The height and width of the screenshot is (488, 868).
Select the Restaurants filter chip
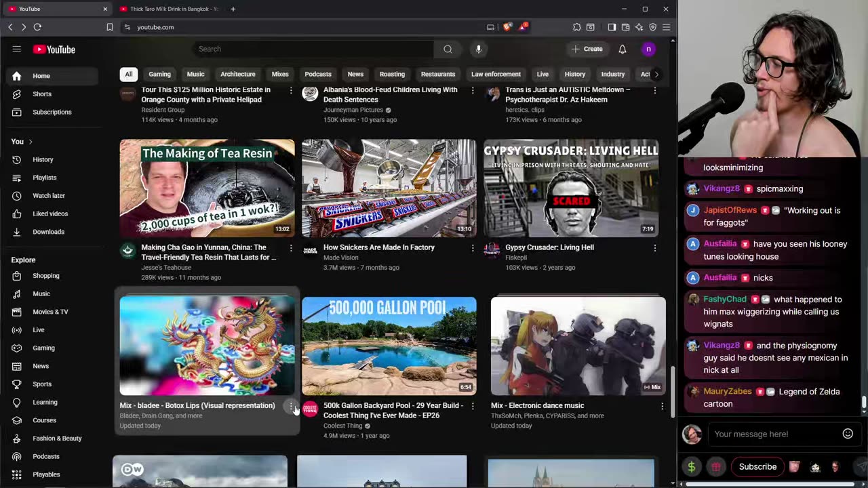tap(438, 74)
